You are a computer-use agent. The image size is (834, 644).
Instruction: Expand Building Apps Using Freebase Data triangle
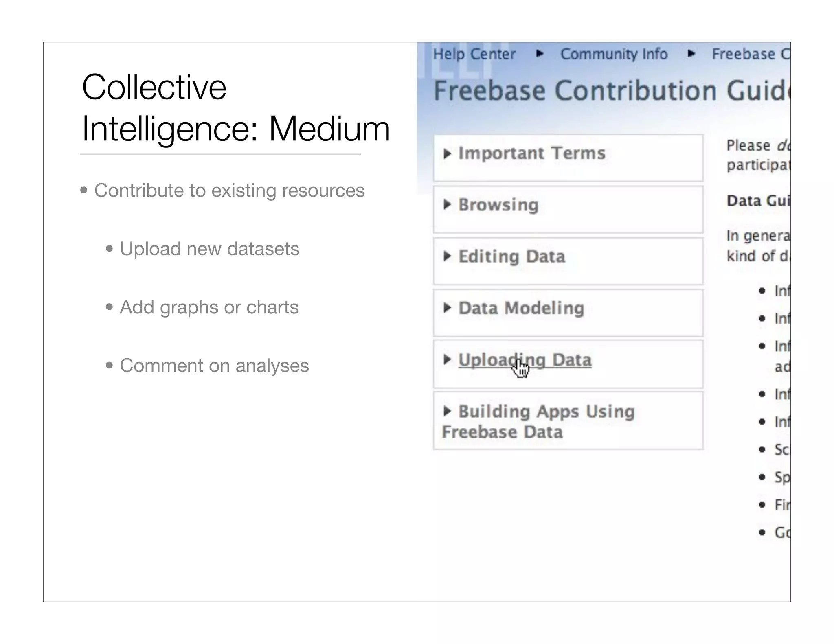point(447,411)
